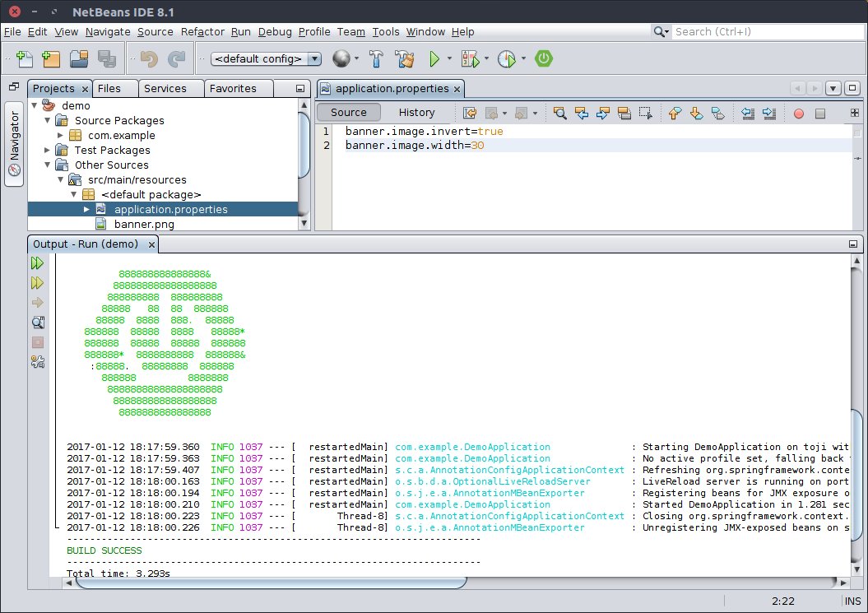Click the Previous Bookmark icon

pos(675,113)
